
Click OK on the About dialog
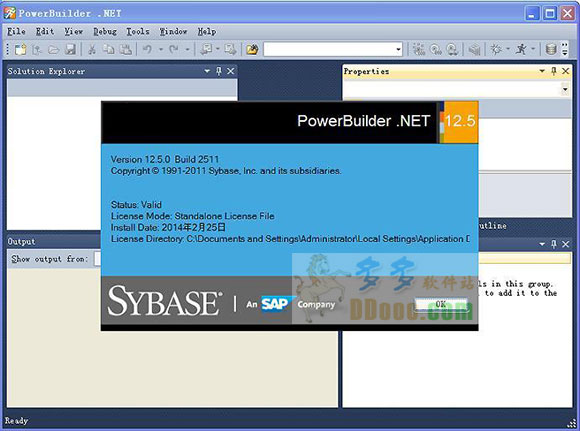coord(441,304)
